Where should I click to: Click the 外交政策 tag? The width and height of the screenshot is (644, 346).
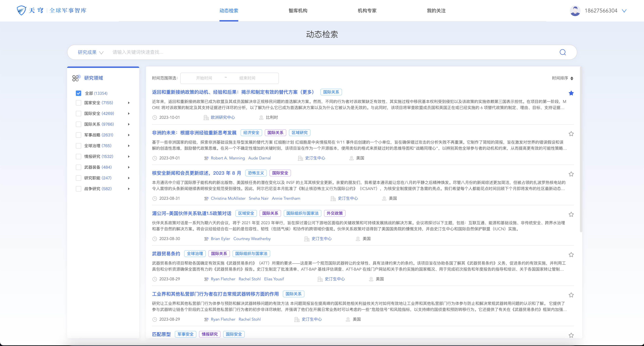point(334,213)
